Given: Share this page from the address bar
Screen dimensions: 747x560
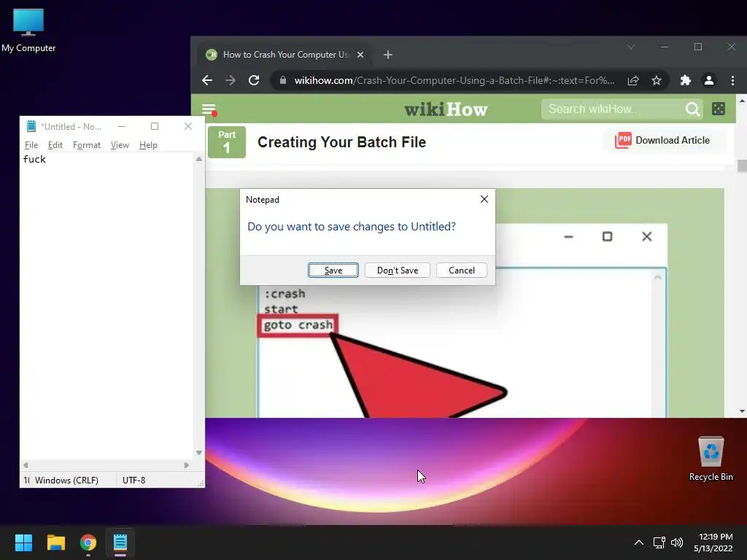Looking at the screenshot, I should coord(633,80).
